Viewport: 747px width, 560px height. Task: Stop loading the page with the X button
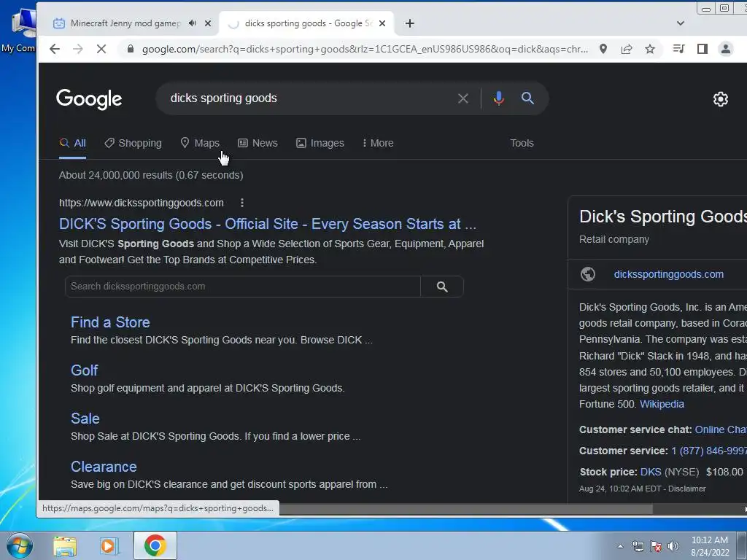pos(101,49)
